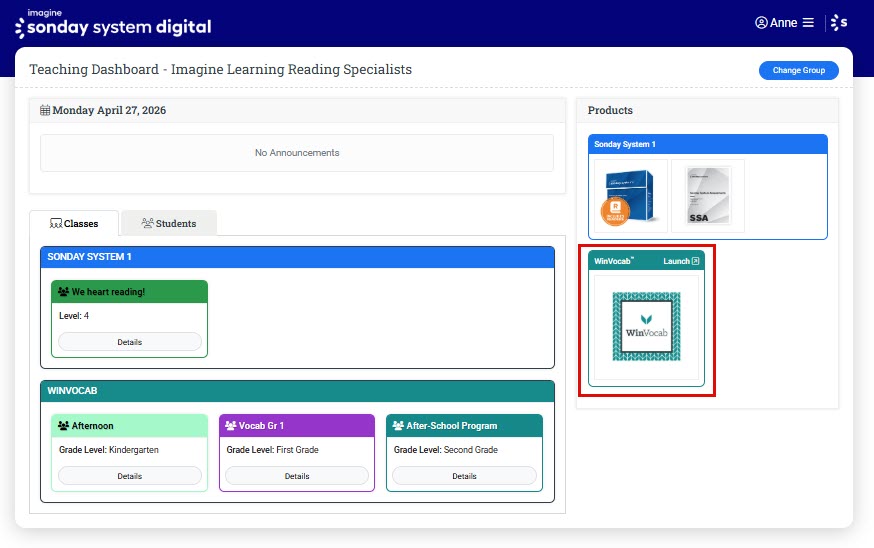
Task: Click the No Announcements message
Action: (297, 153)
